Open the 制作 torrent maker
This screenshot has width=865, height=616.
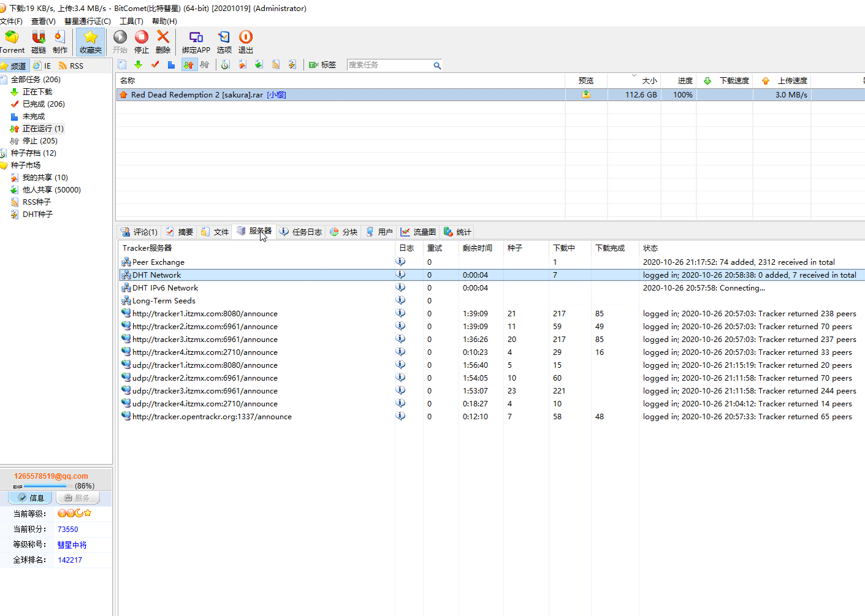(x=60, y=42)
